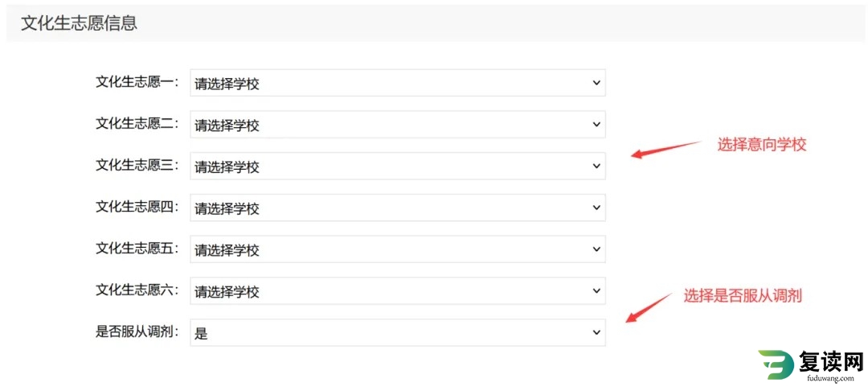
Task: Expand chevron of 文化生志愿三 dropdown
Action: [596, 166]
